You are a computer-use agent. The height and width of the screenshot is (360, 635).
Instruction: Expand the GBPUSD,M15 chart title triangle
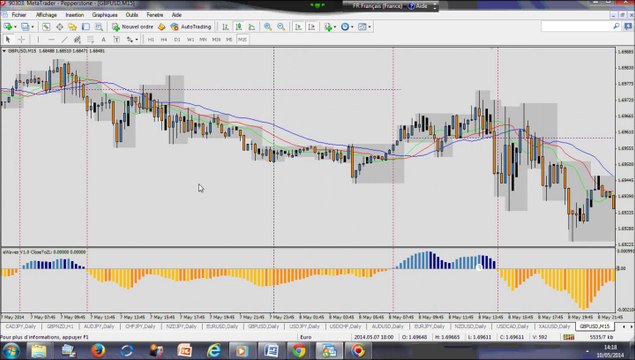click(x=4, y=51)
